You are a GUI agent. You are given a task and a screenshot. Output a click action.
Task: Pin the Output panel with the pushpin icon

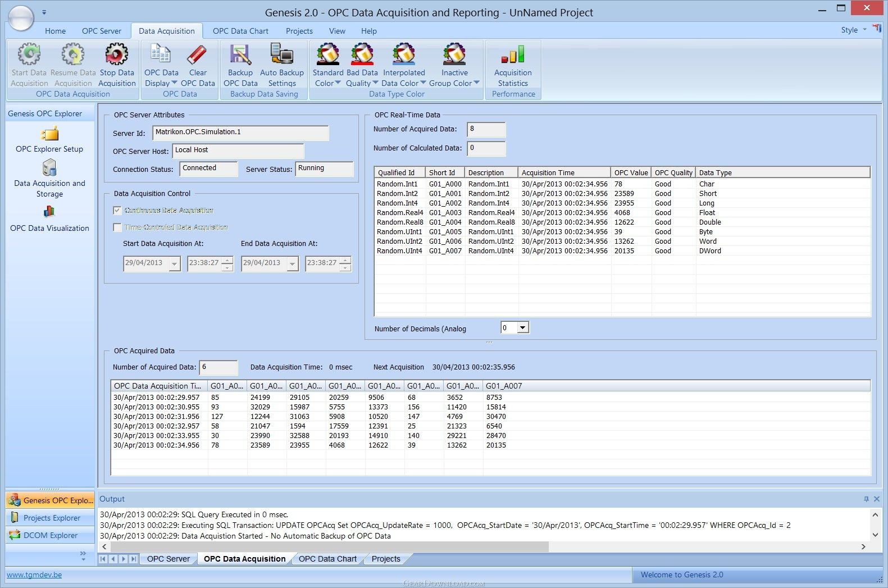pos(866,499)
